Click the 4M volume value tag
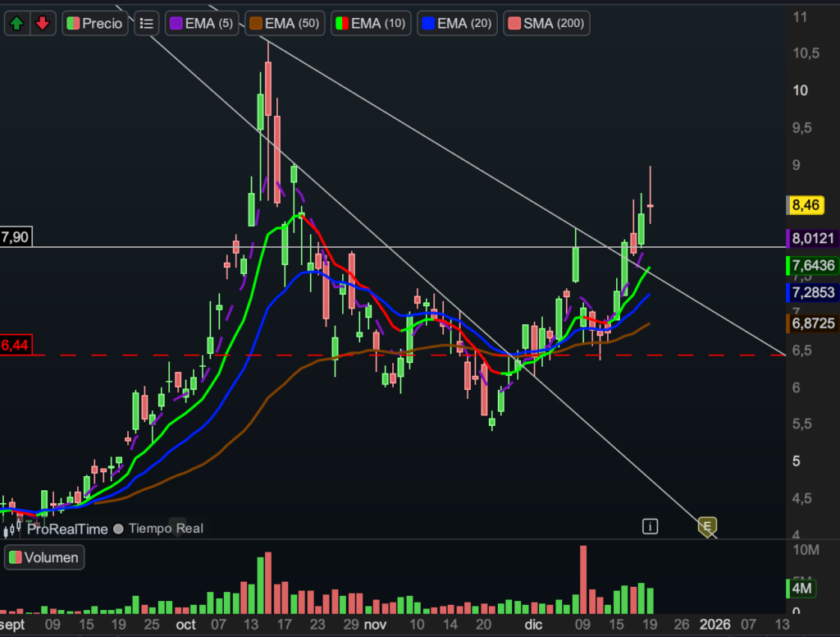Viewport: 840px width, 637px height. pyautogui.click(x=801, y=589)
